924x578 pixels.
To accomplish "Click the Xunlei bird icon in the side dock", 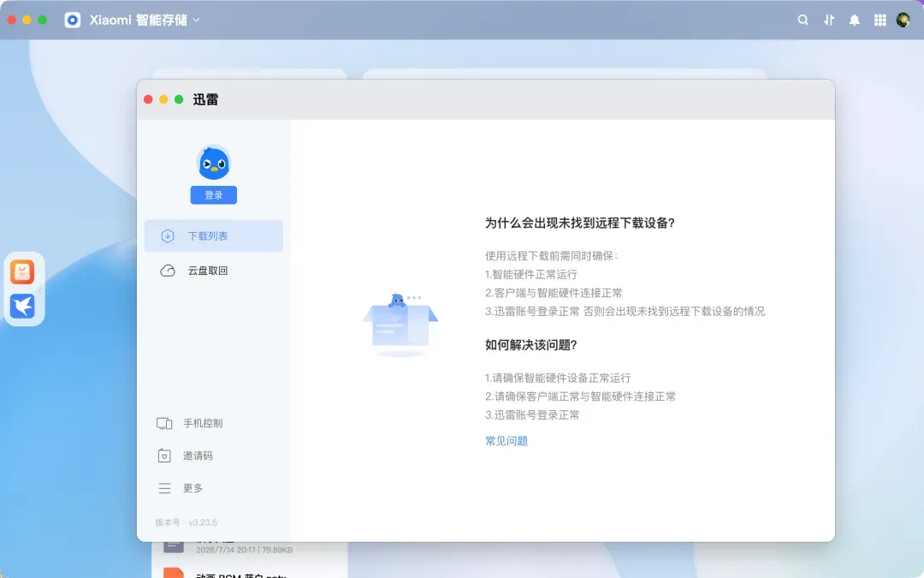I will tap(22, 306).
